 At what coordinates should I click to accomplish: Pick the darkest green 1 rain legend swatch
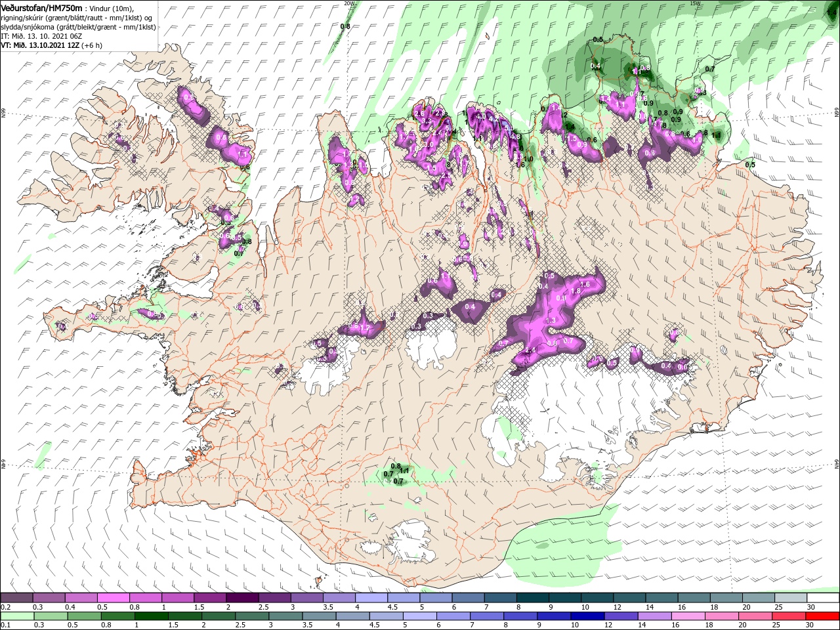tap(151, 616)
